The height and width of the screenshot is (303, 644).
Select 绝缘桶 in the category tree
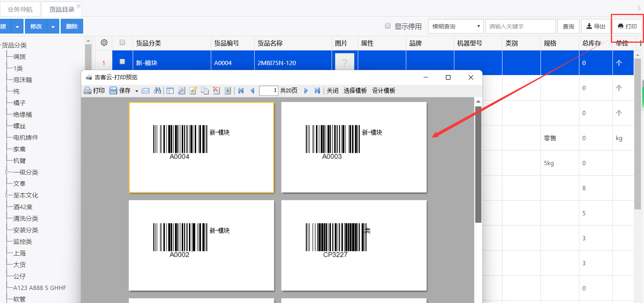(x=23, y=114)
